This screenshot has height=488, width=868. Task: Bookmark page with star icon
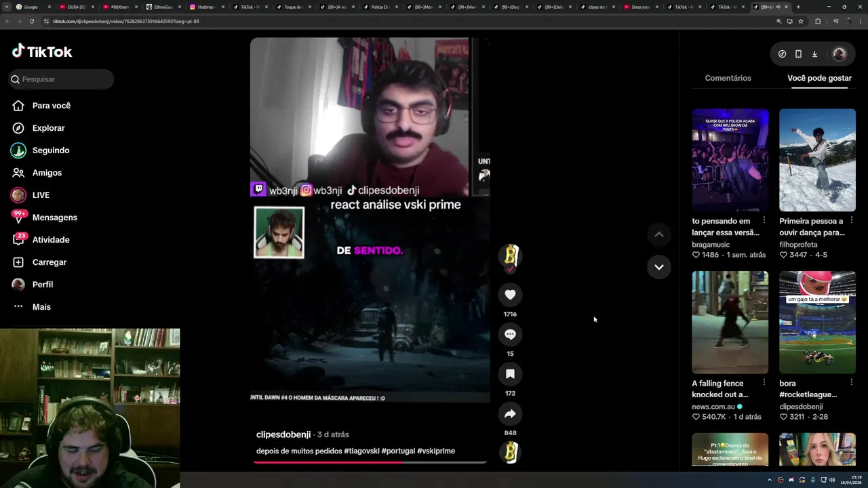pos(801,21)
